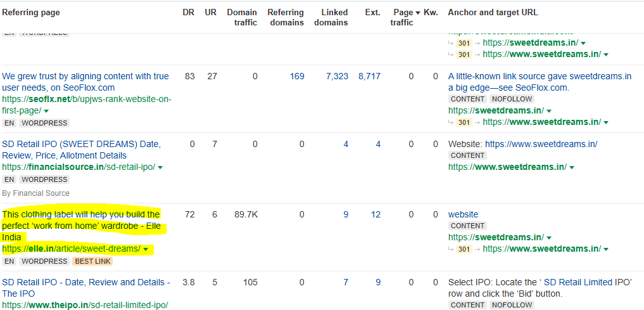Click linked domains value 9 in Elle row
This screenshot has height=310, width=644.
pos(345,214)
